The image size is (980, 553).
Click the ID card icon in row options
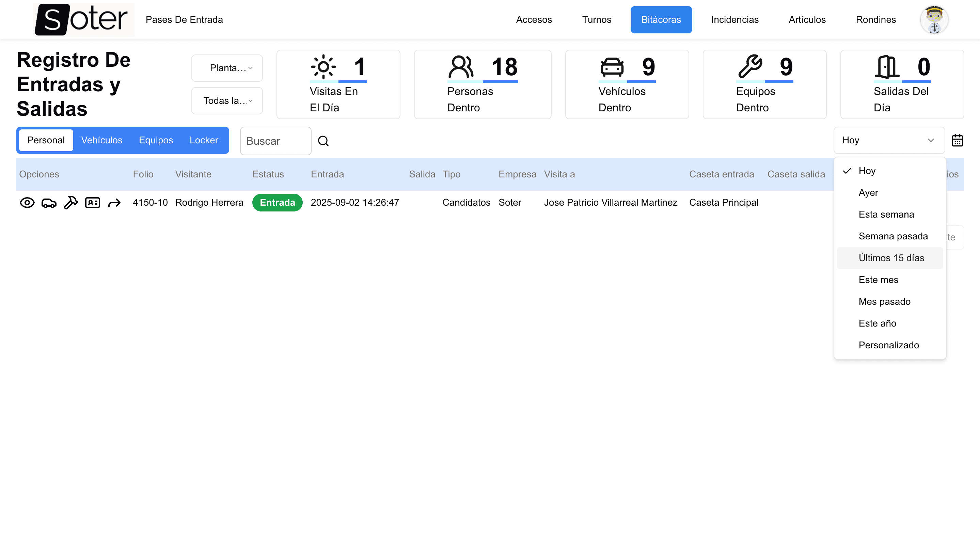click(x=92, y=203)
